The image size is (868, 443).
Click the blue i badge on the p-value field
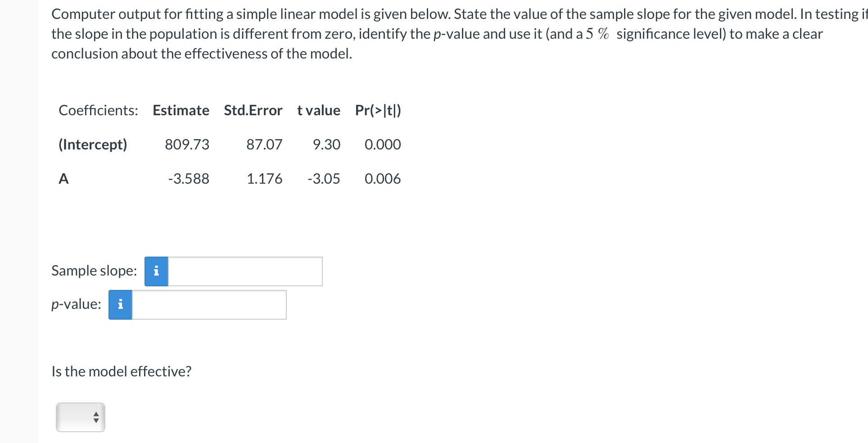(120, 304)
